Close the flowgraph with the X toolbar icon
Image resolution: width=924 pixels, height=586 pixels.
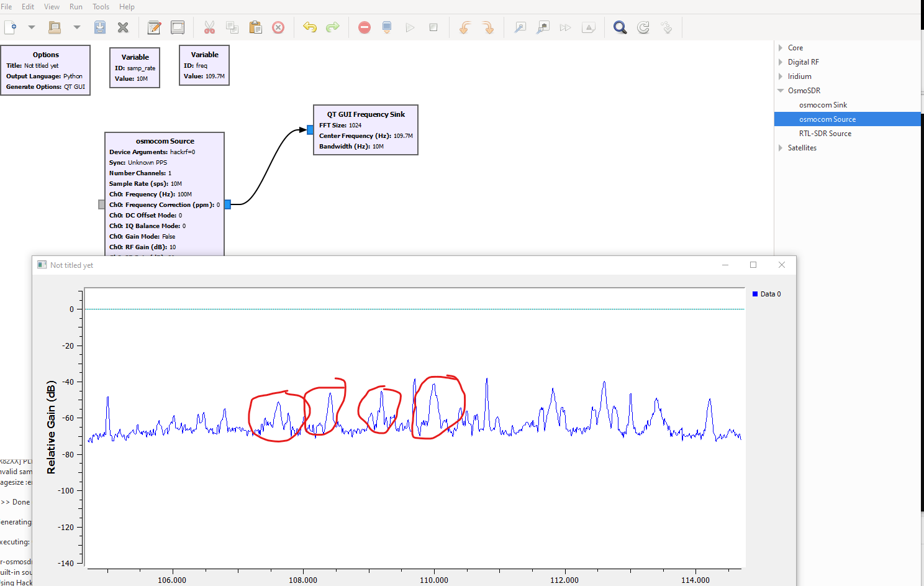click(x=123, y=27)
